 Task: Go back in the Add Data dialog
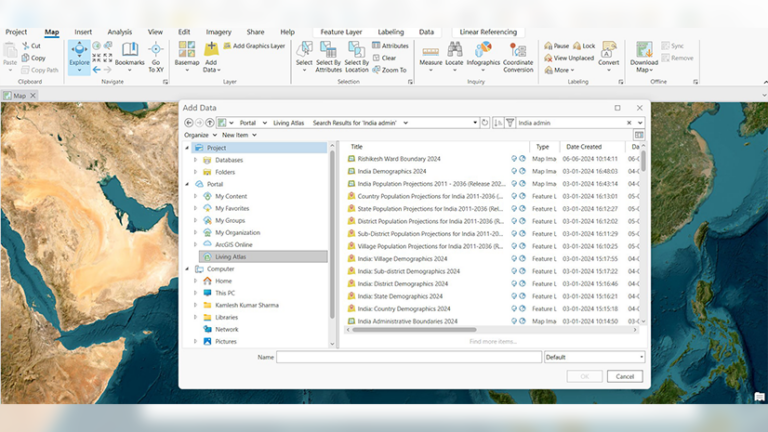click(189, 122)
